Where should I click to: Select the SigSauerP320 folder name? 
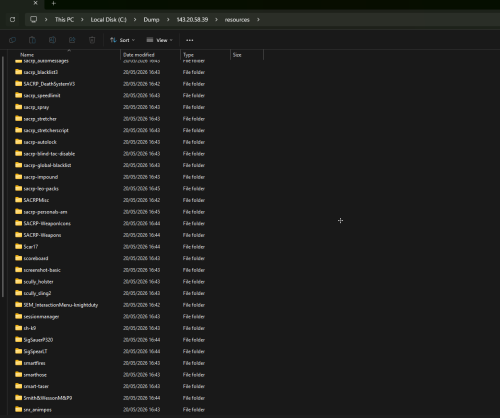coord(38,340)
